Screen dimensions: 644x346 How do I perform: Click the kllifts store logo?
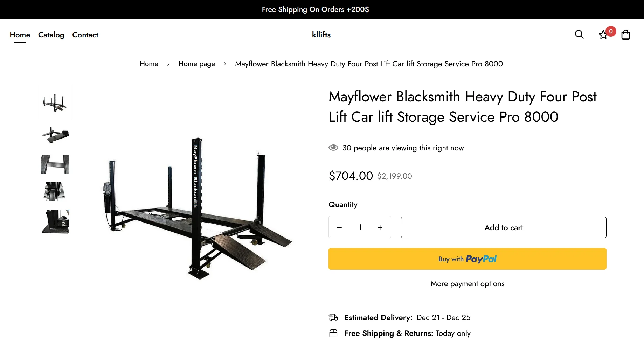coord(321,35)
